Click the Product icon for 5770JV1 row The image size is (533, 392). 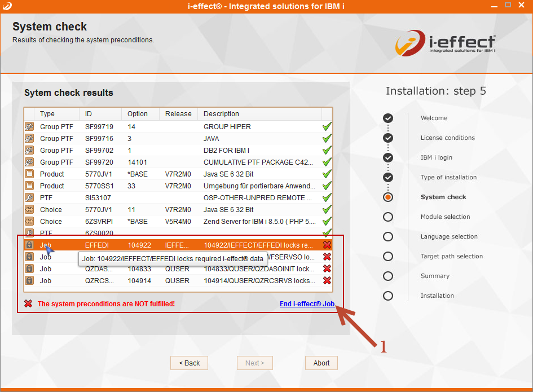click(29, 174)
